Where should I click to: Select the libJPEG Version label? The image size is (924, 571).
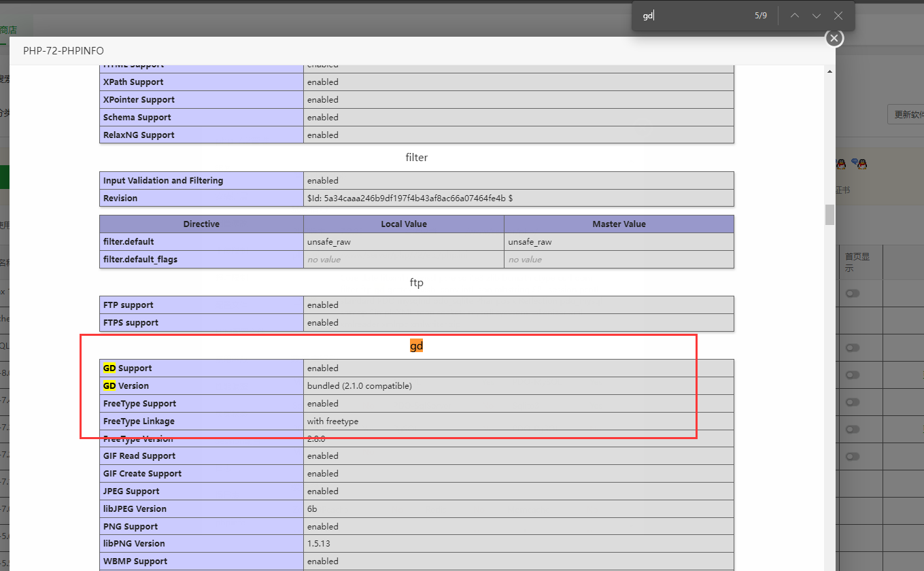[135, 508]
